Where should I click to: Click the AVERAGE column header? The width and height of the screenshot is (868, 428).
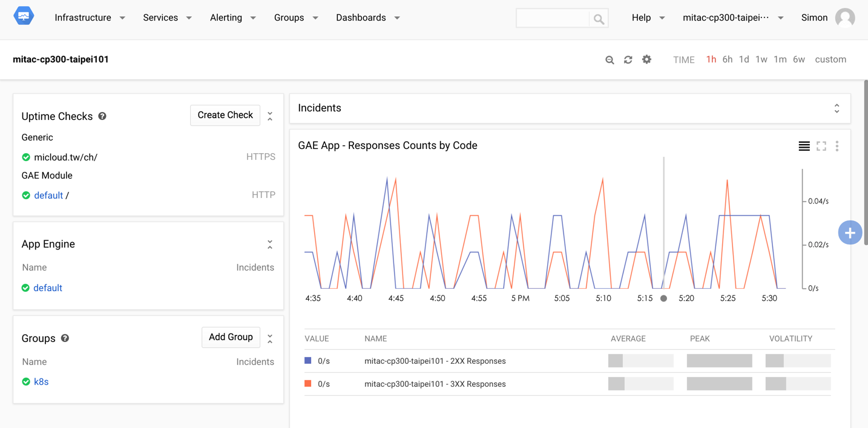(x=628, y=339)
